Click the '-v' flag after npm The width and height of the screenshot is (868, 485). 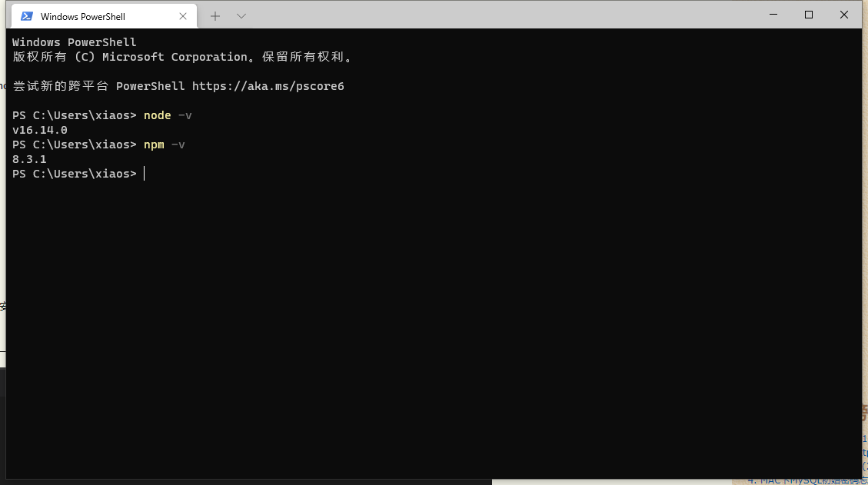coord(178,145)
